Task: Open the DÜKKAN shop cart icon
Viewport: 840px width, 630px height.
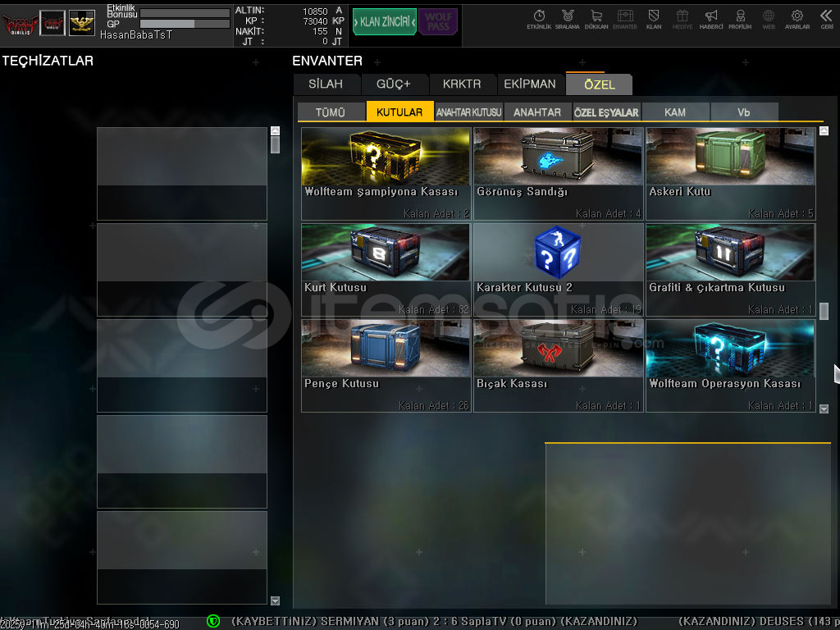Action: (x=596, y=20)
